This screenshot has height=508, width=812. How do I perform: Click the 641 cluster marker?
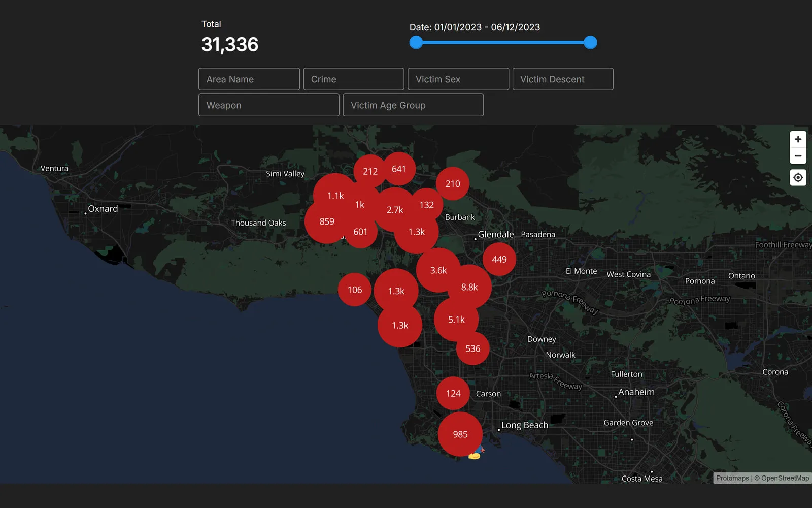tap(399, 169)
